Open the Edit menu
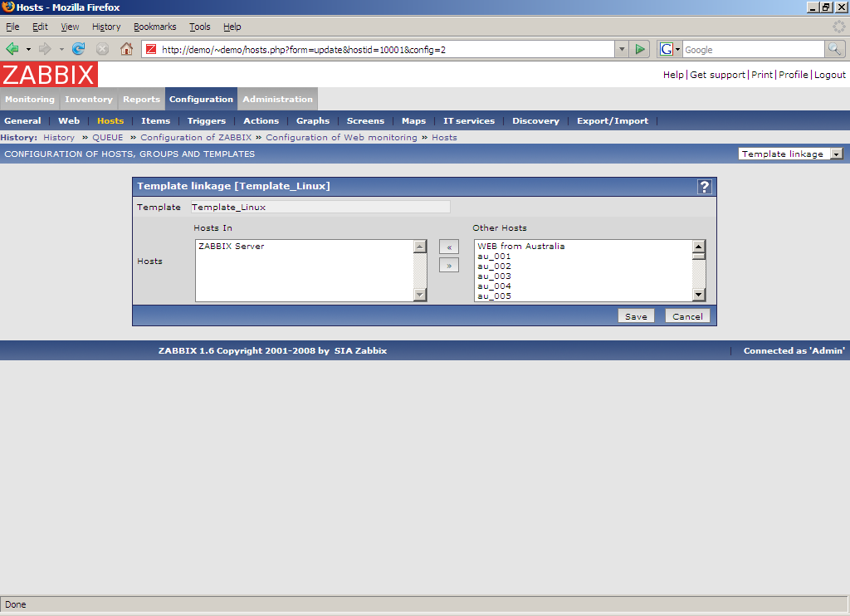Viewport: 850px width, 616px height. (x=40, y=27)
